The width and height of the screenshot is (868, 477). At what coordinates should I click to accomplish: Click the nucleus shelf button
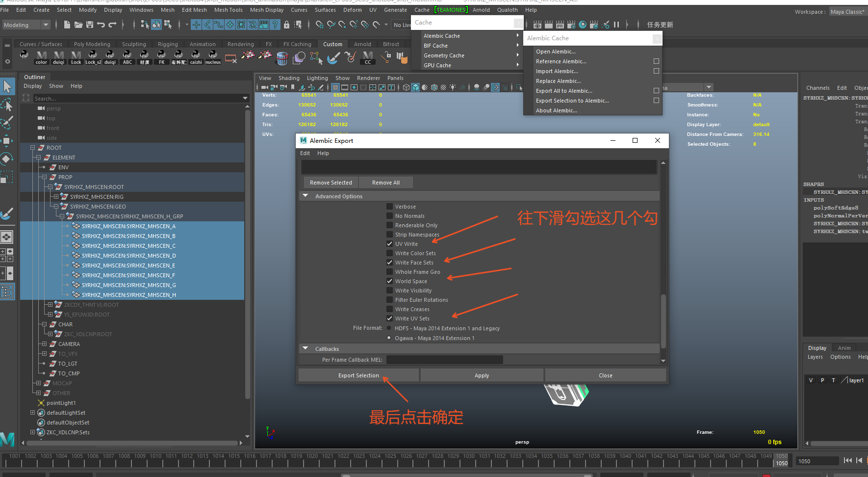(213, 57)
